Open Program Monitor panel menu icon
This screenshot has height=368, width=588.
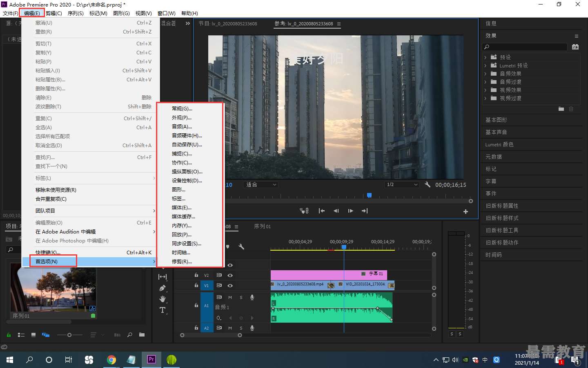(339, 24)
